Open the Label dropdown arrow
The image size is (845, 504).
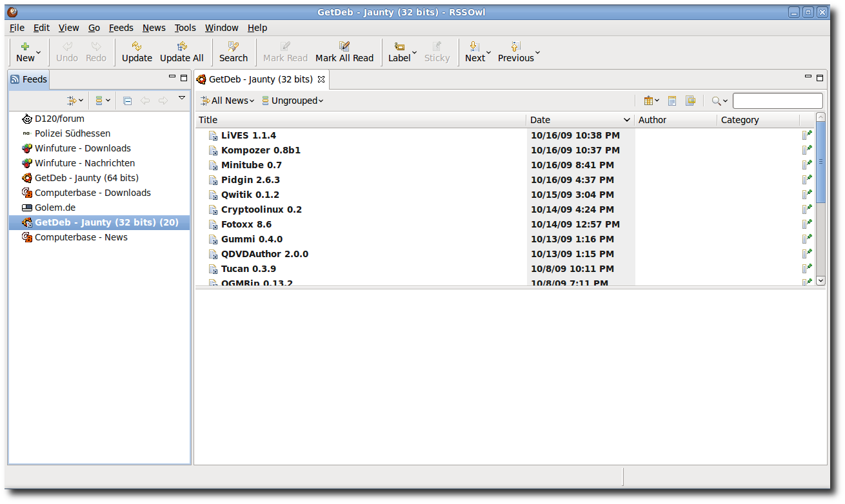414,52
